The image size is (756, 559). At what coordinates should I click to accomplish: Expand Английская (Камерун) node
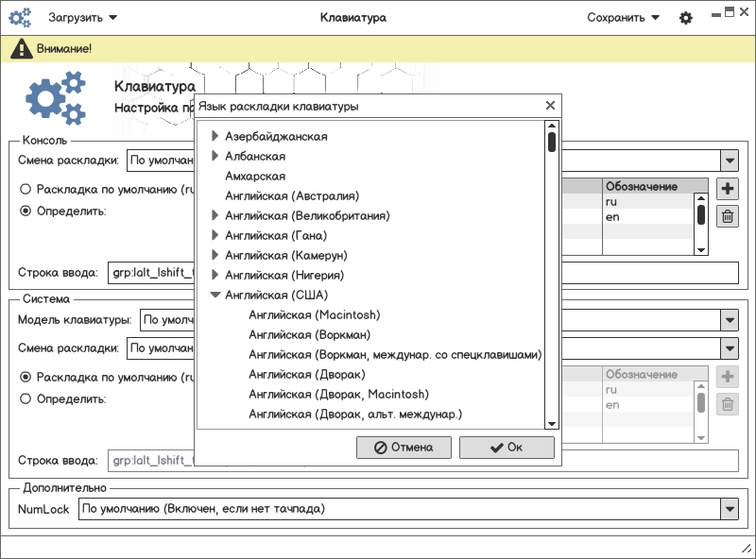(215, 254)
